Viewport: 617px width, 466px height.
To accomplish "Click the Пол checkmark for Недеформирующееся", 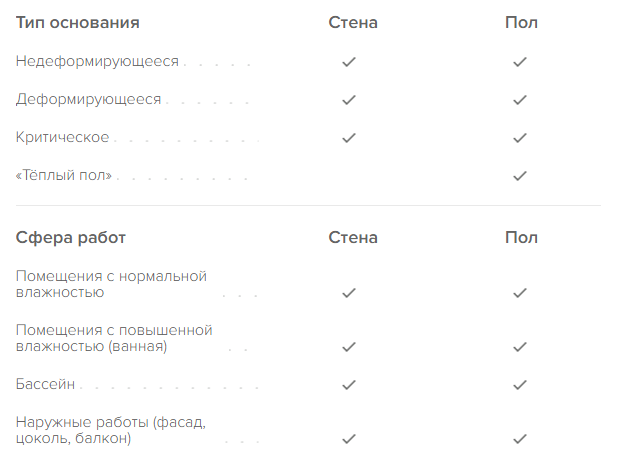I will tap(520, 62).
